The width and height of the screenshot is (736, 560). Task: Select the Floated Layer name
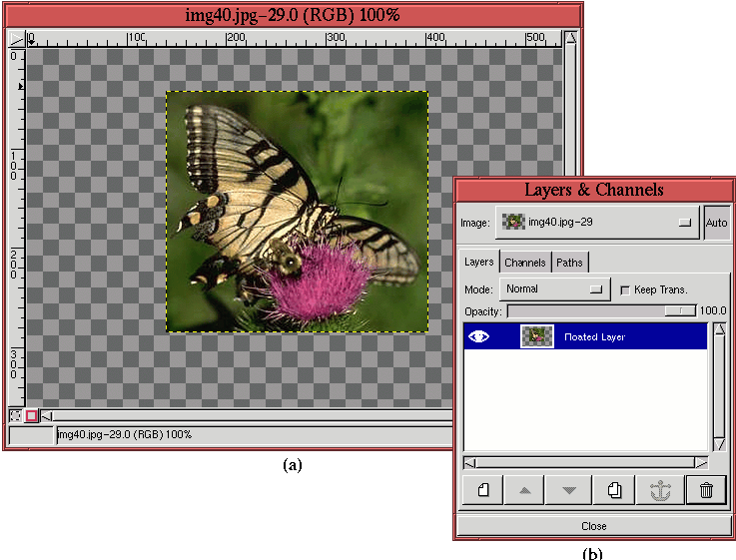coord(594,337)
